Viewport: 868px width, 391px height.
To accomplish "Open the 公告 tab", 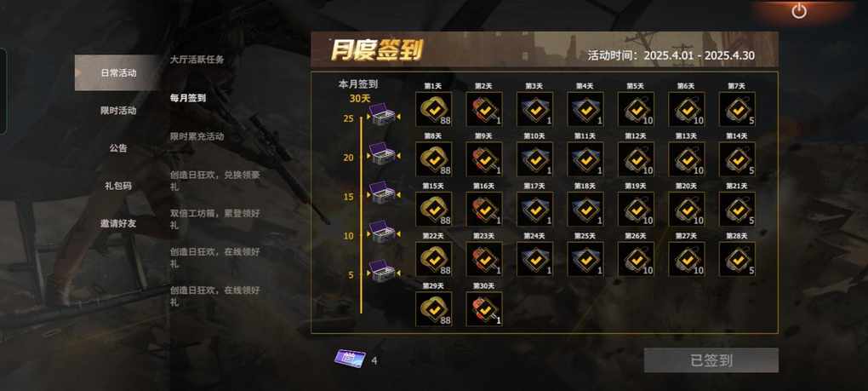I will (x=118, y=148).
